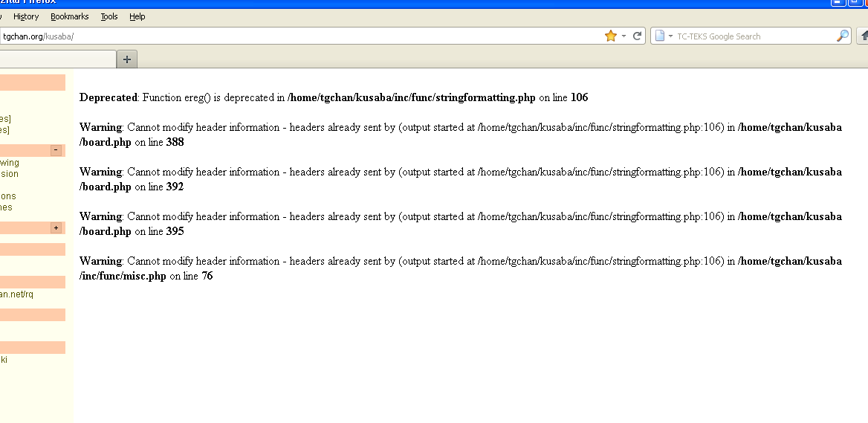Click the sidebar link ending in .net/rq
Screen dimensions: 868x423
click(x=16, y=294)
